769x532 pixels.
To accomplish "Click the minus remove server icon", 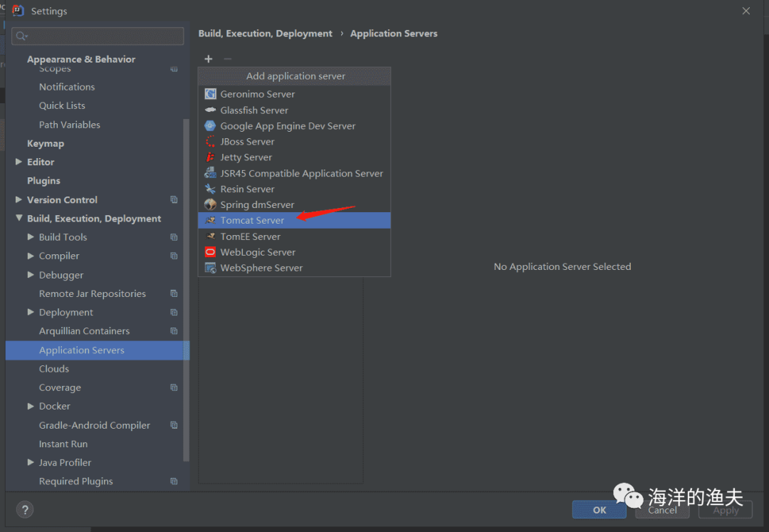I will click(x=228, y=59).
